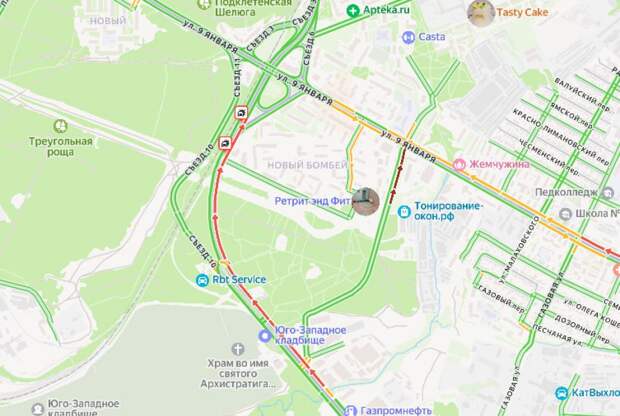This screenshot has height=416, width=620.
Task: Open the Газпромнефть gas station marker
Action: 350,411
